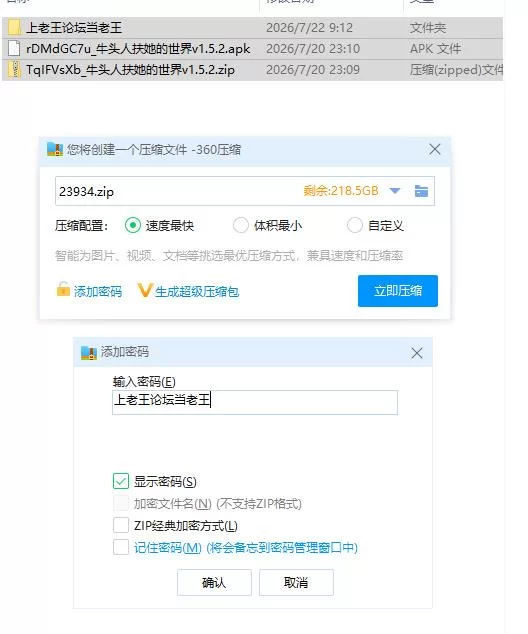
Task: Expand the save path dropdown arrow
Action: 395,190
